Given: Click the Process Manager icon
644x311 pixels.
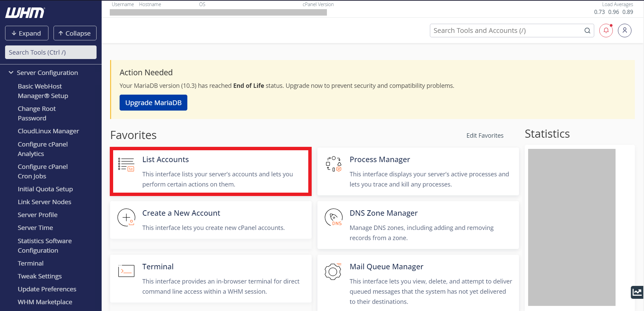Looking at the screenshot, I should pos(333,164).
